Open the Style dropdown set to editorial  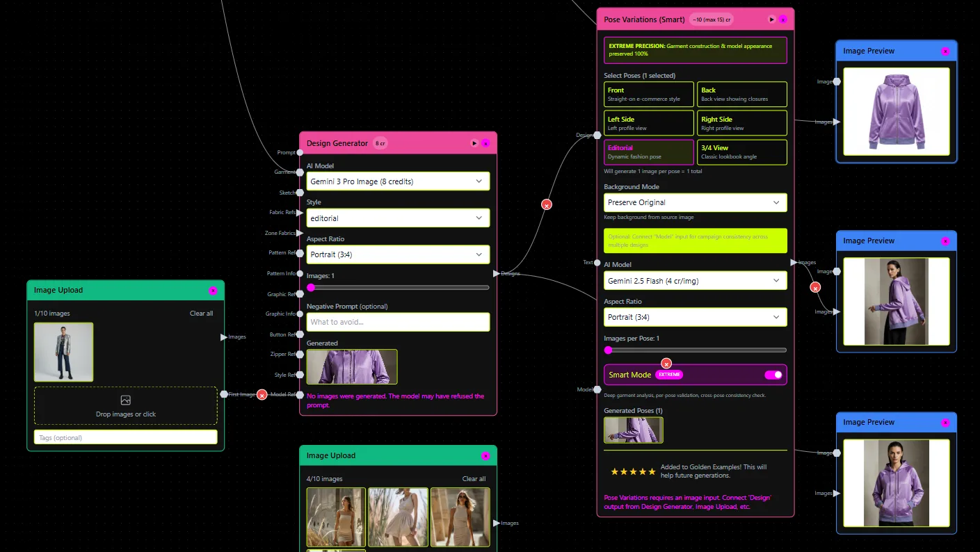tap(398, 218)
